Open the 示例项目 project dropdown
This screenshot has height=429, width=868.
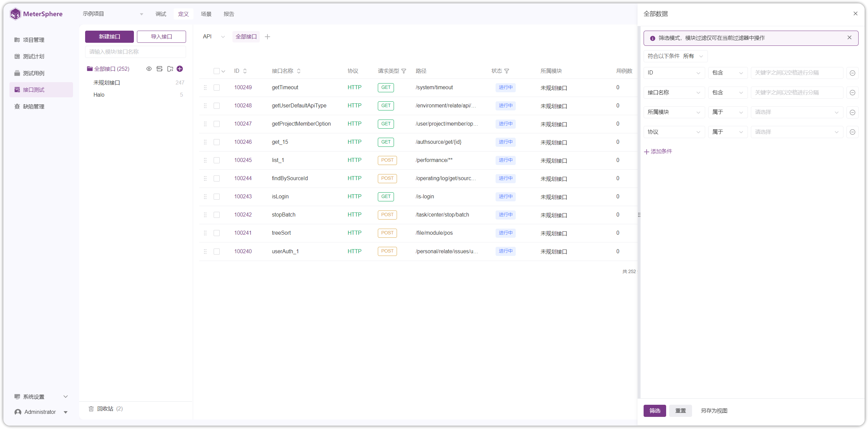[113, 14]
